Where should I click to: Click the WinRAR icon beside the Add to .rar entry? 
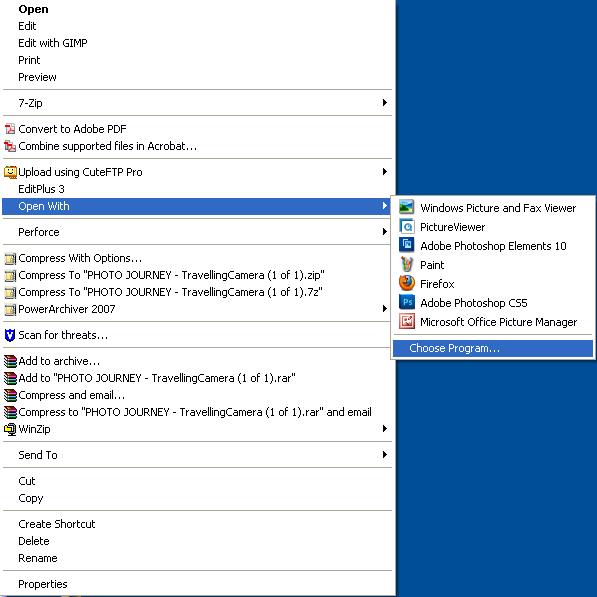pos(10,378)
